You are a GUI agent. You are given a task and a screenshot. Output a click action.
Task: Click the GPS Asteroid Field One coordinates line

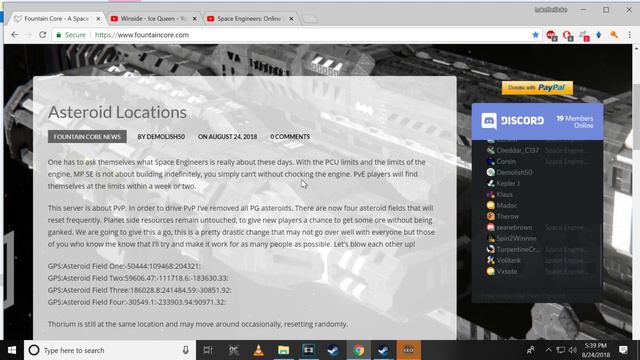click(124, 266)
